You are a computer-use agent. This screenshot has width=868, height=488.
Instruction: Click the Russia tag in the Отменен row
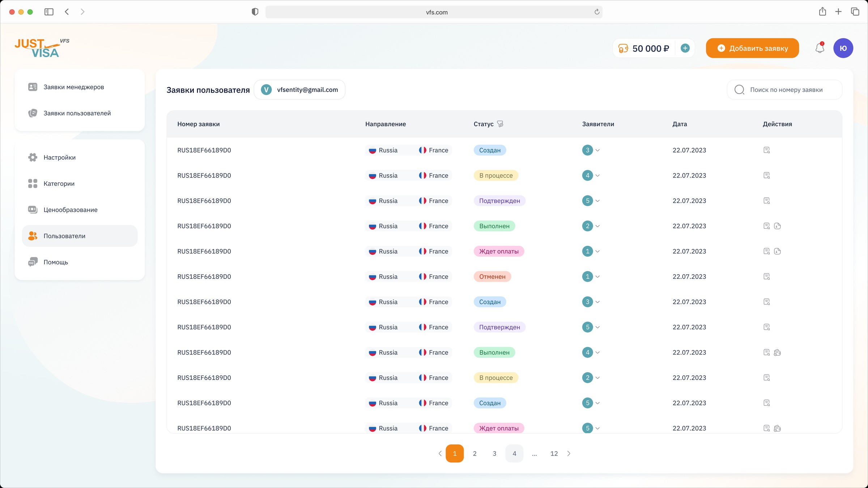(383, 277)
